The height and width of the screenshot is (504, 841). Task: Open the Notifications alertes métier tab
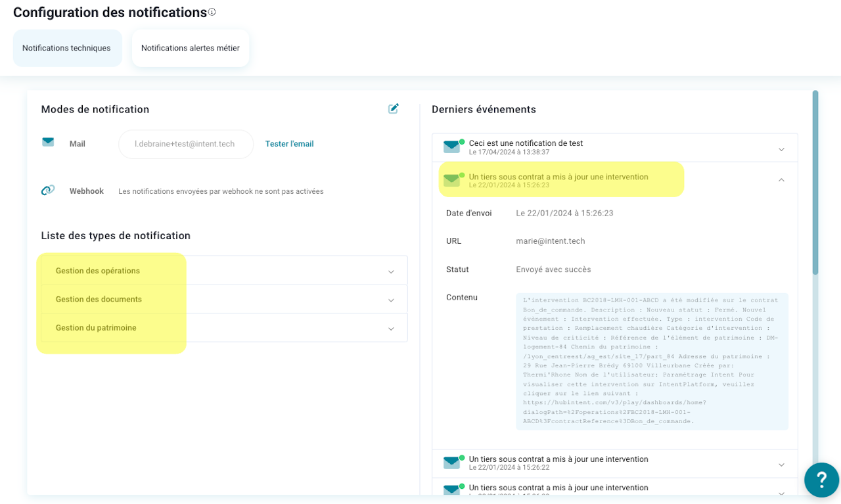(191, 48)
